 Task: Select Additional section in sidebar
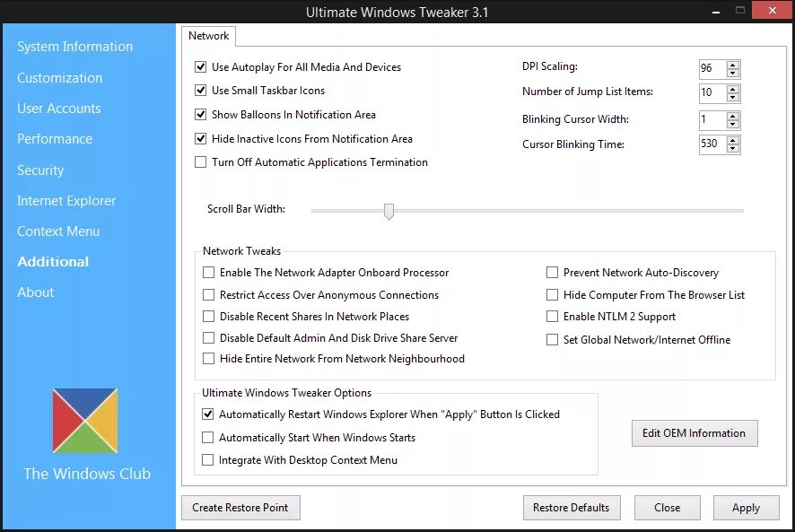[x=53, y=262]
